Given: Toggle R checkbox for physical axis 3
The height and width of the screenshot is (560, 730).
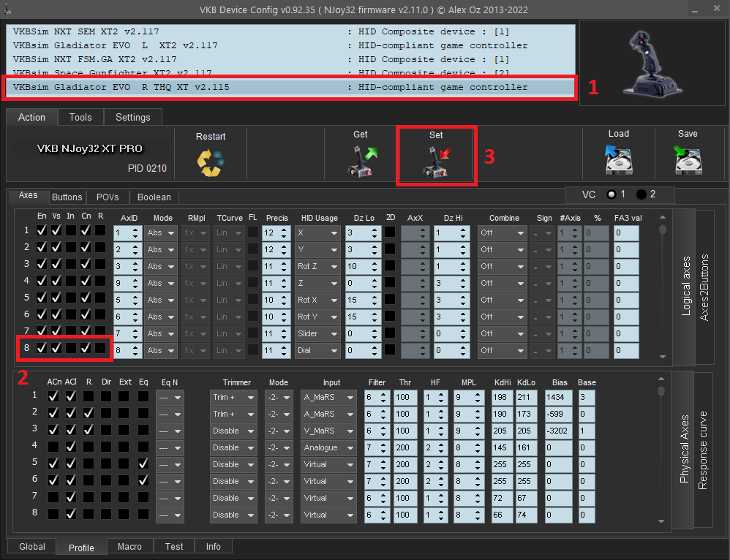Looking at the screenshot, I should point(89,430).
